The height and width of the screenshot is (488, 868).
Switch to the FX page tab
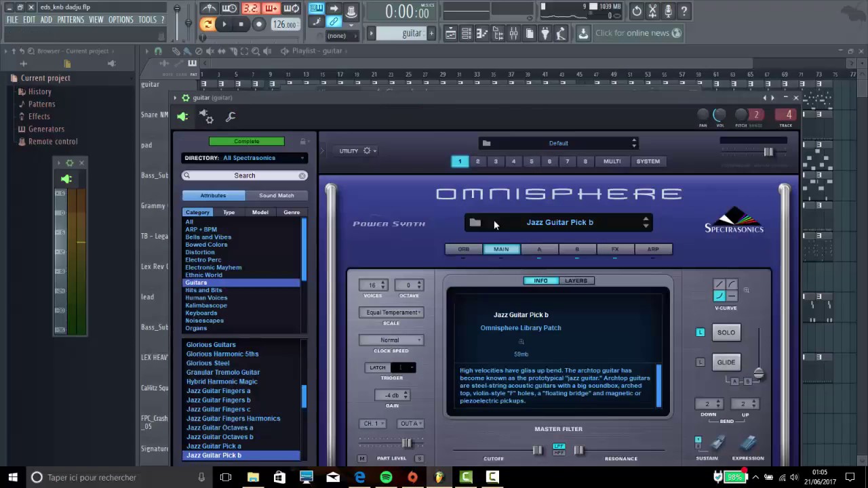[615, 249]
